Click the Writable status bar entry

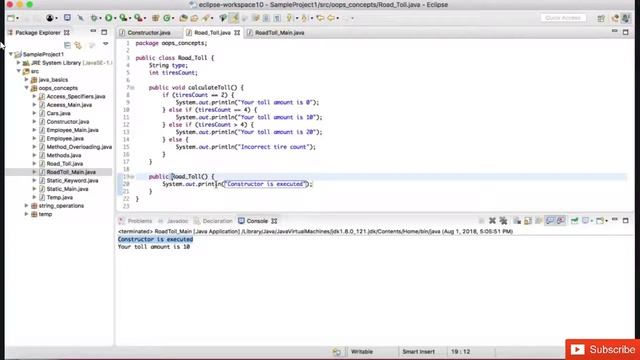tap(362, 351)
